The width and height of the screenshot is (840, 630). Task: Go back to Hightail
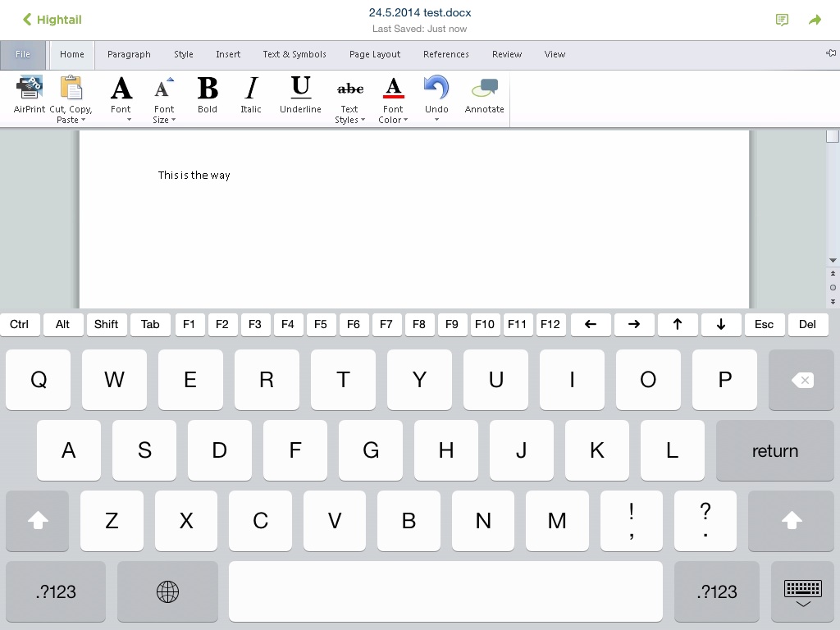(52, 20)
